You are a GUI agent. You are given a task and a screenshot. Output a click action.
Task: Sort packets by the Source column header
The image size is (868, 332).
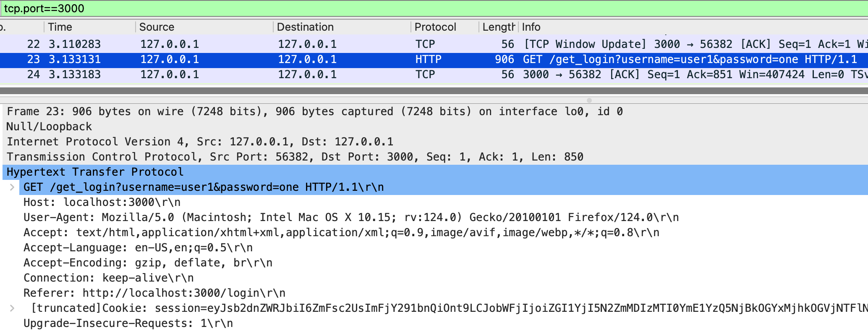click(x=157, y=27)
